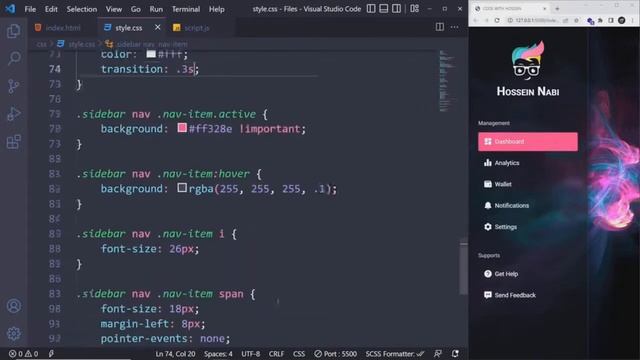Open the Manage gear icon
This screenshot has width=640, height=360.
pyautogui.click(x=14, y=333)
